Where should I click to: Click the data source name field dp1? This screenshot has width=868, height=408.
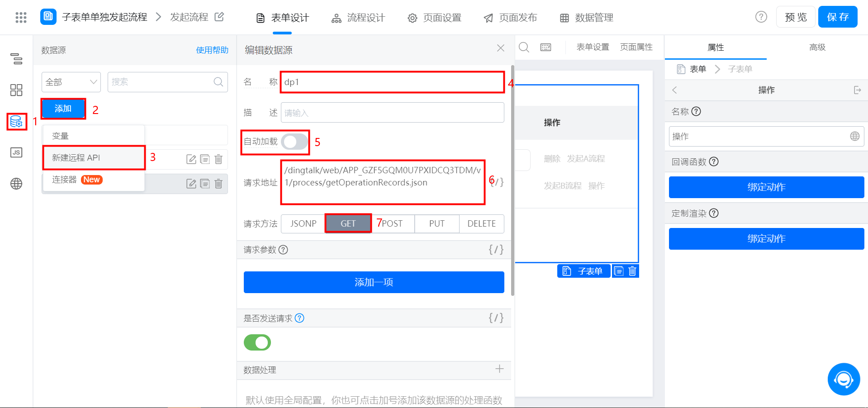tap(392, 82)
